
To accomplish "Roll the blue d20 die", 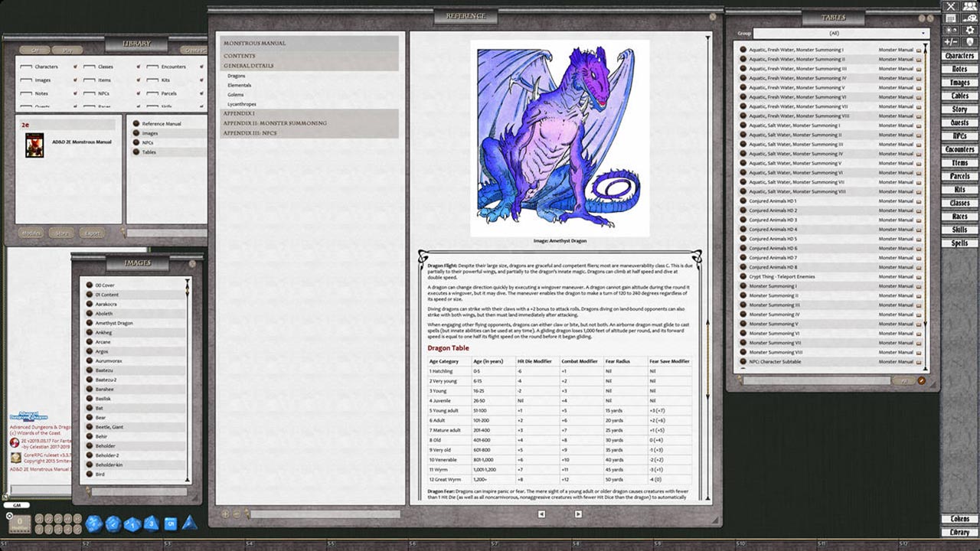I will [93, 523].
